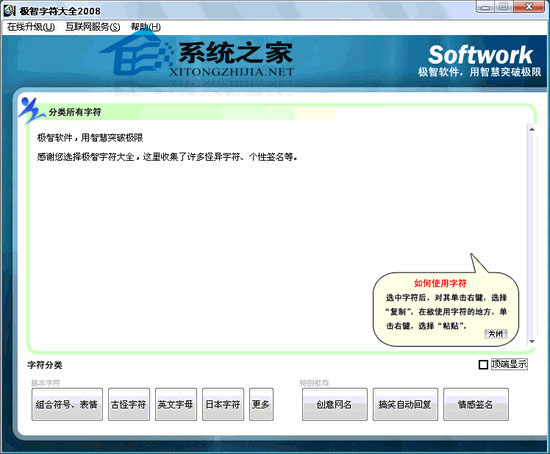Click the scrollbar up arrow

[532, 129]
